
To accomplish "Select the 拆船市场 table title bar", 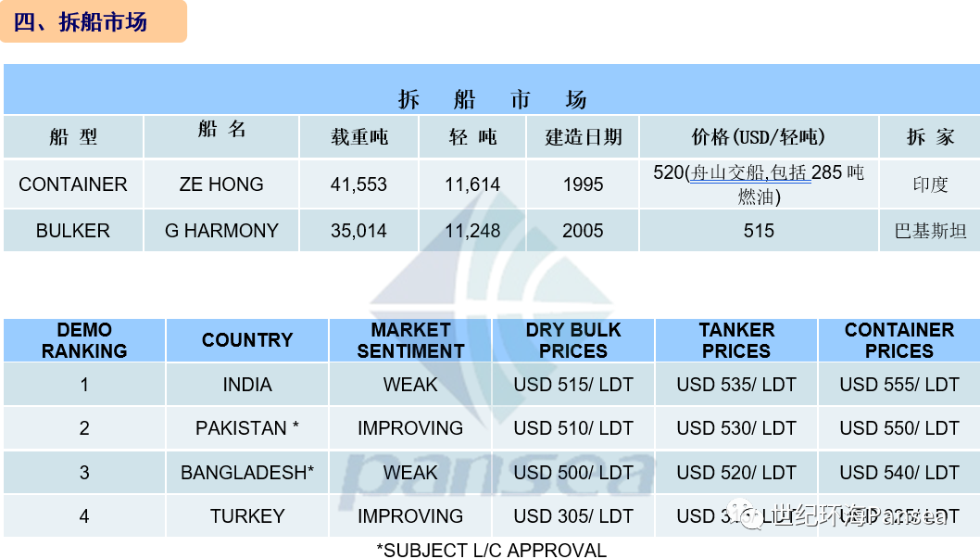I will coord(491,98).
